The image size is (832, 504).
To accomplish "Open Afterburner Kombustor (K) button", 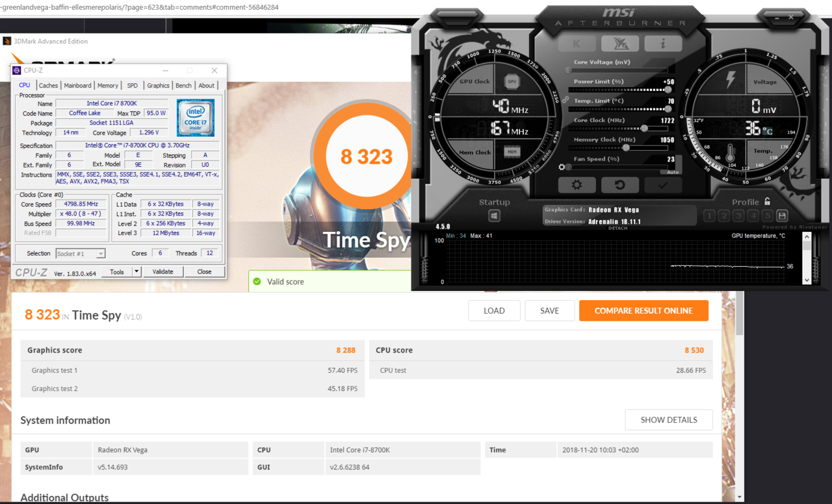I will click(577, 44).
